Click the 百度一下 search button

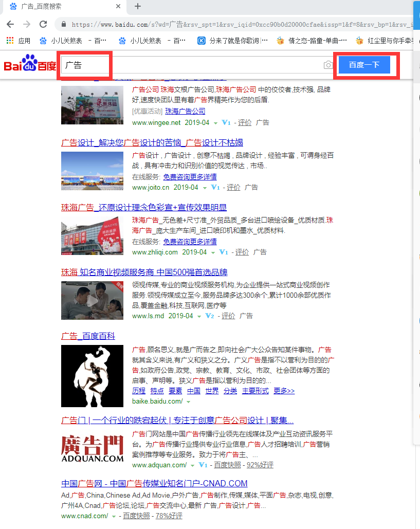pos(364,64)
